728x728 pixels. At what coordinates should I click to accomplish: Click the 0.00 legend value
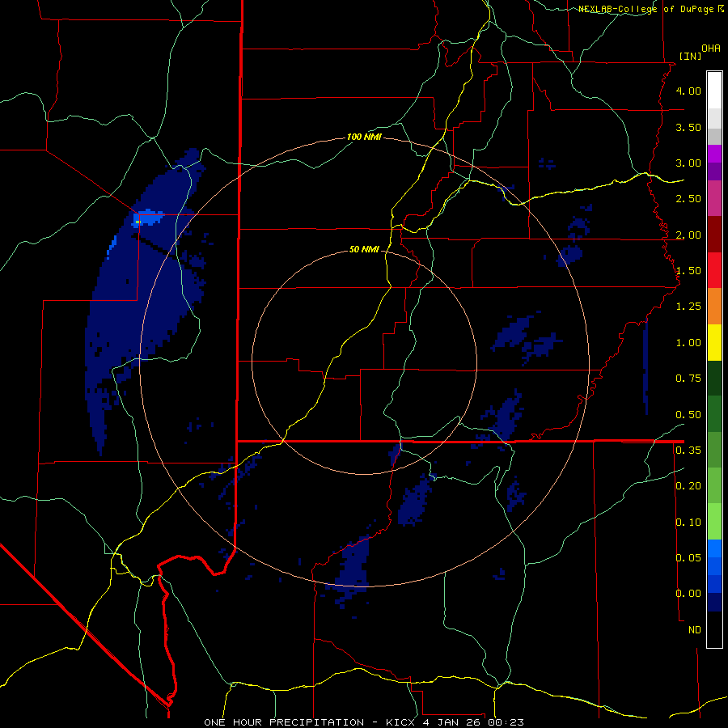688,594
